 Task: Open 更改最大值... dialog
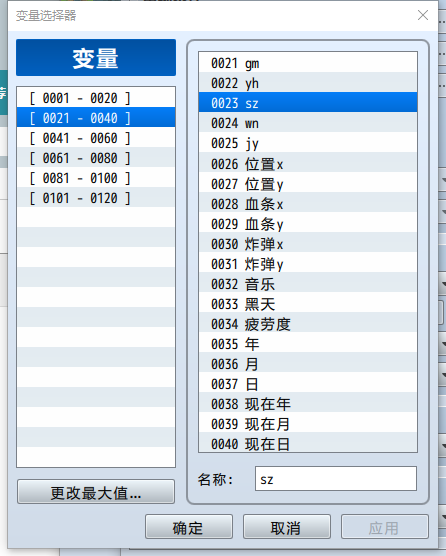96,492
